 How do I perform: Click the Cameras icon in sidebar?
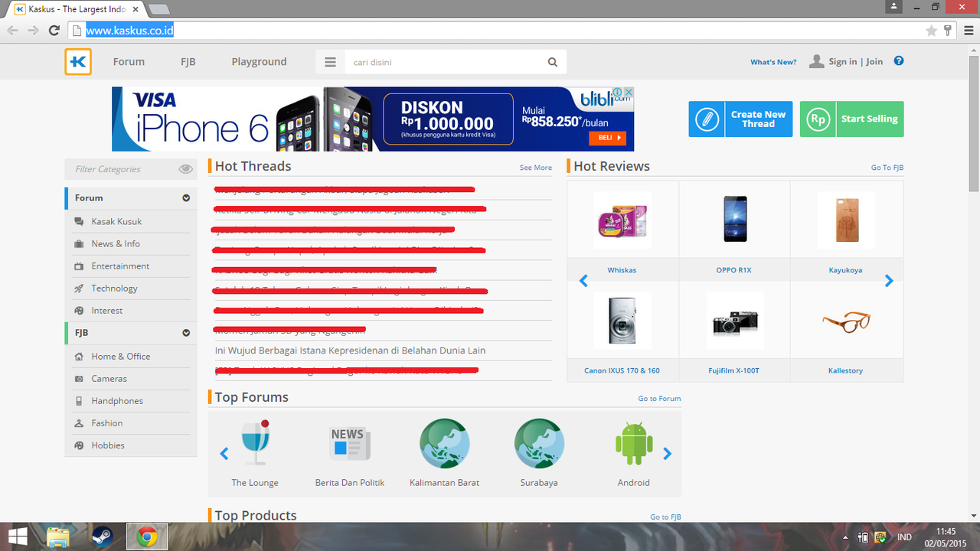tap(78, 379)
